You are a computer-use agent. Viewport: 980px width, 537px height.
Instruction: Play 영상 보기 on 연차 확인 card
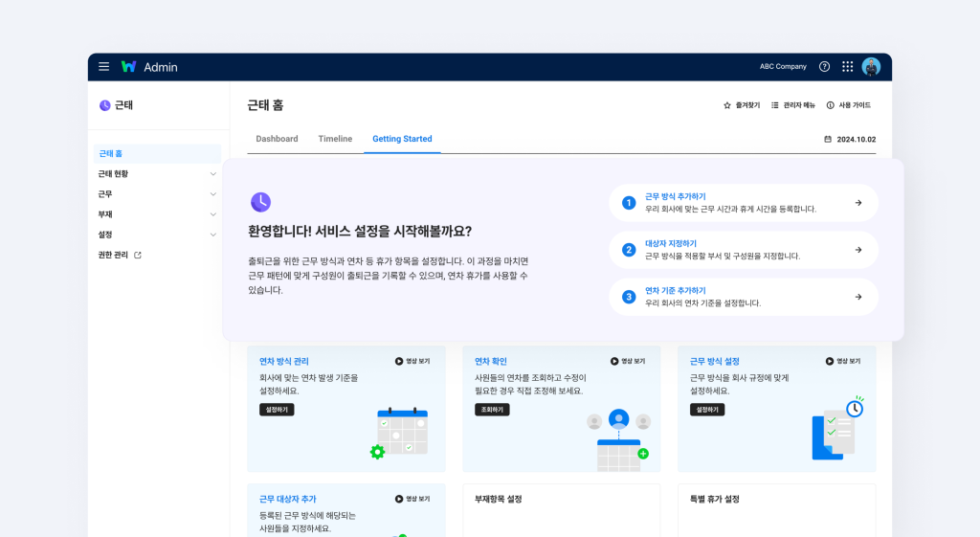pos(628,361)
